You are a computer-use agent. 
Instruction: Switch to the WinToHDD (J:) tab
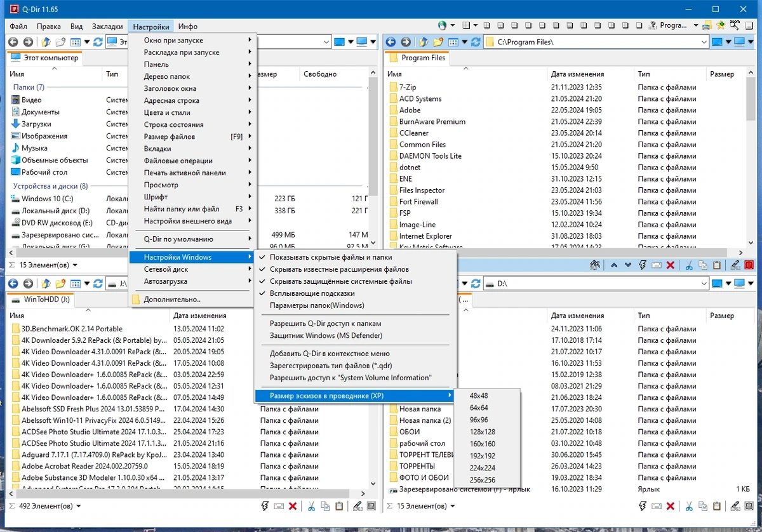(x=41, y=299)
